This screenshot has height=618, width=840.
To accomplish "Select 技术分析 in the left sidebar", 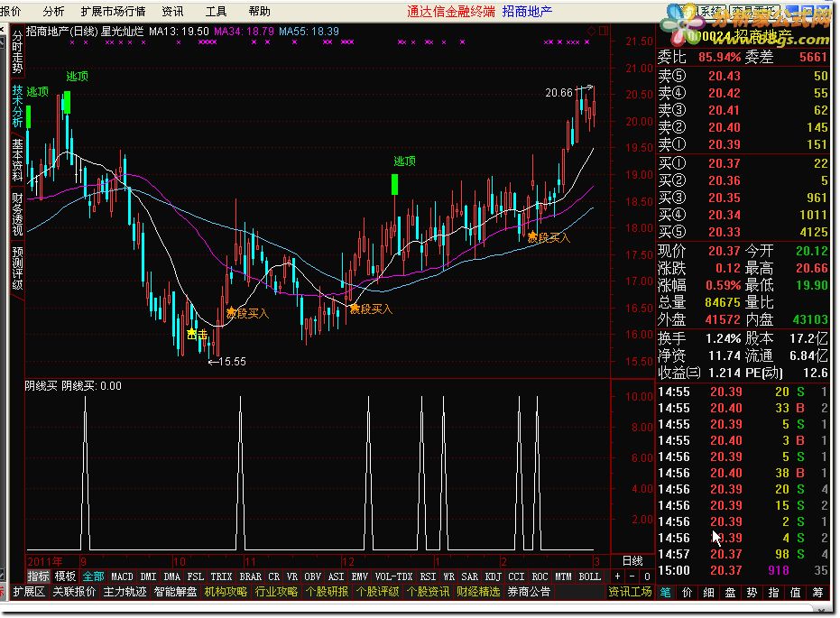I will pos(17,106).
